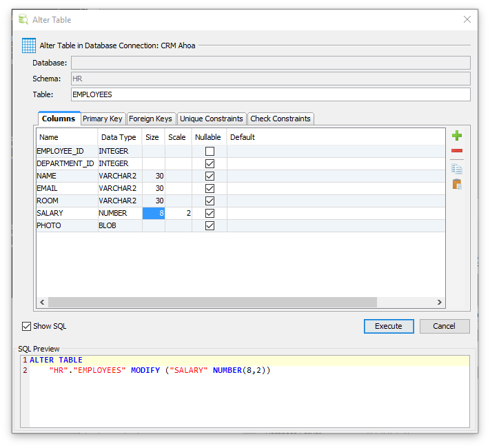
Task: Click the highlighted size 8 cell for SALARY
Action: click(154, 213)
